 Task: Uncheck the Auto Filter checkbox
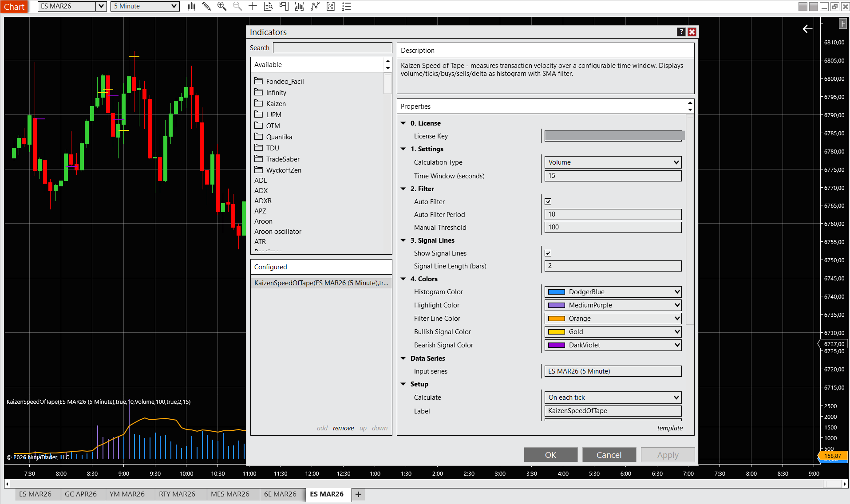(548, 202)
